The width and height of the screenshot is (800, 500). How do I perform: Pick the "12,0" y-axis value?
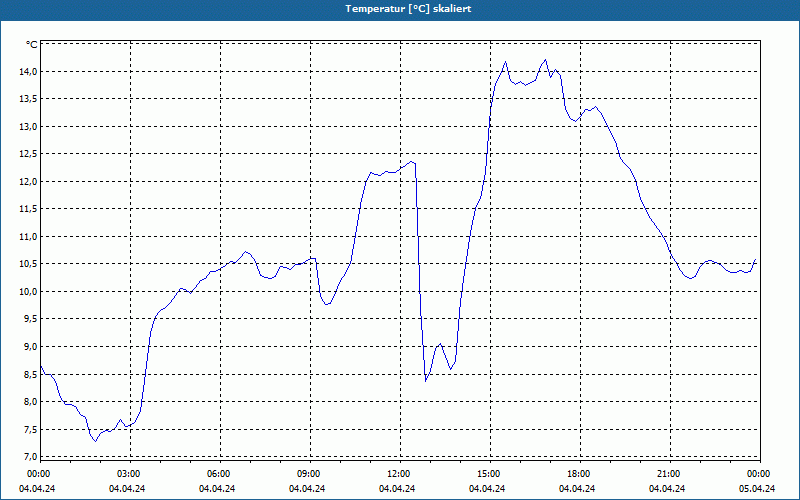point(29,182)
